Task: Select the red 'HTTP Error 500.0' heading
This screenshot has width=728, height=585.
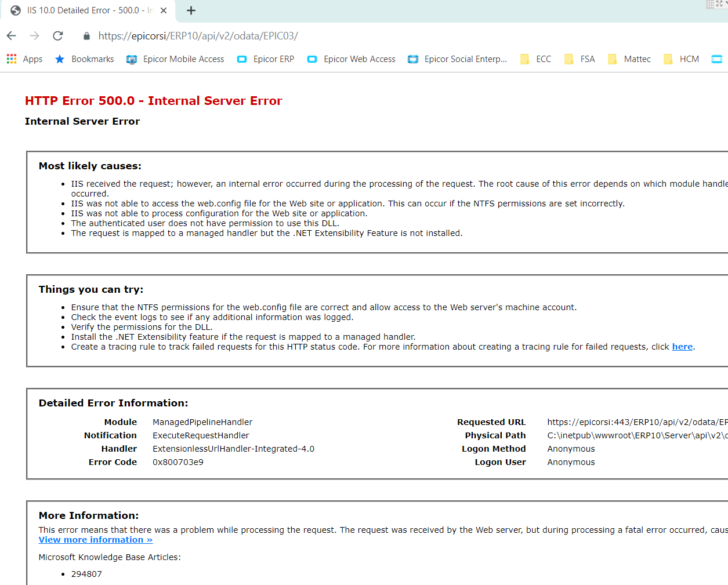Action: click(x=153, y=101)
